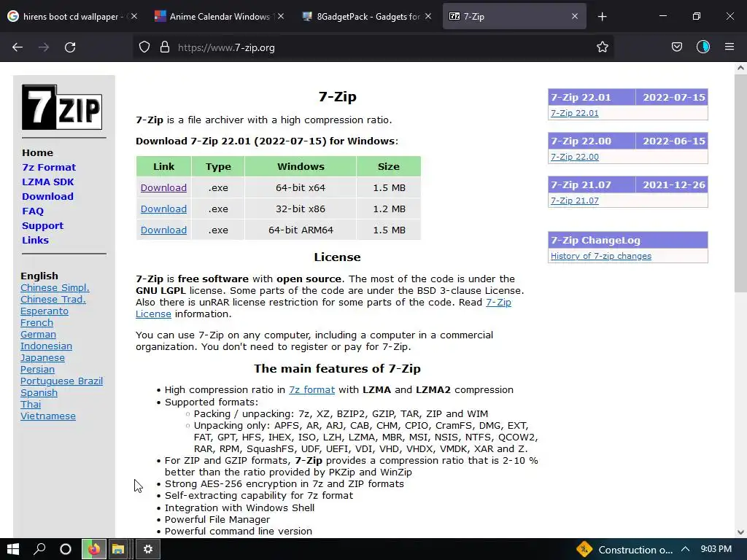Viewport: 747px width, 560px height.
Task: Switch to the Anime Calendar Windows tab
Action: coord(219,16)
